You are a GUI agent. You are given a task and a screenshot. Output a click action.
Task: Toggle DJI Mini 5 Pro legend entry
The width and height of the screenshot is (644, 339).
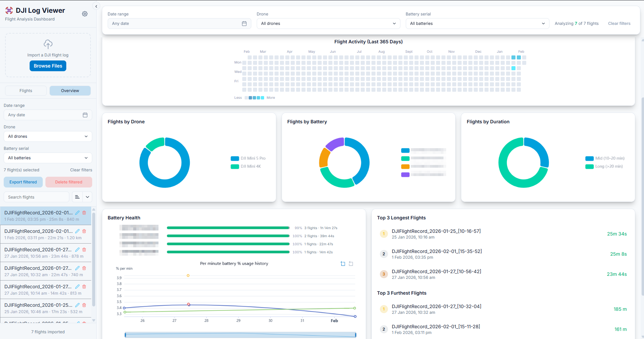click(248, 158)
